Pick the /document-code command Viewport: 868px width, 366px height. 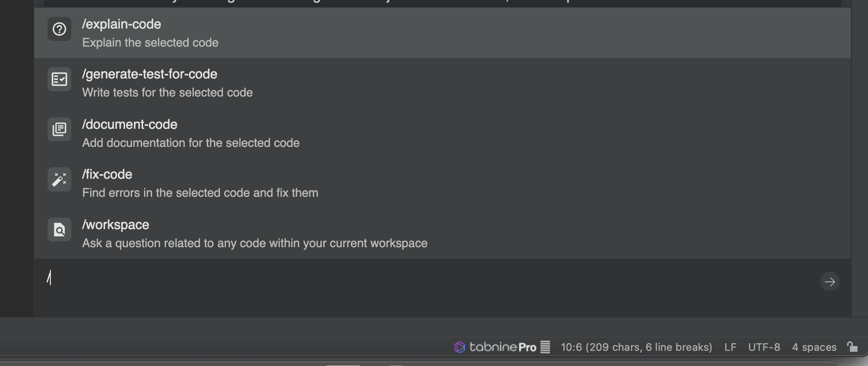point(129,125)
